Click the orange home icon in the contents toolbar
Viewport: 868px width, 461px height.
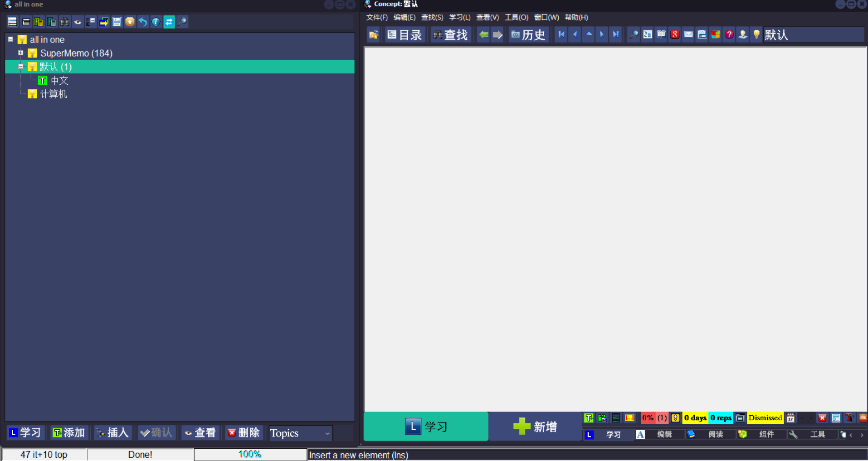130,22
